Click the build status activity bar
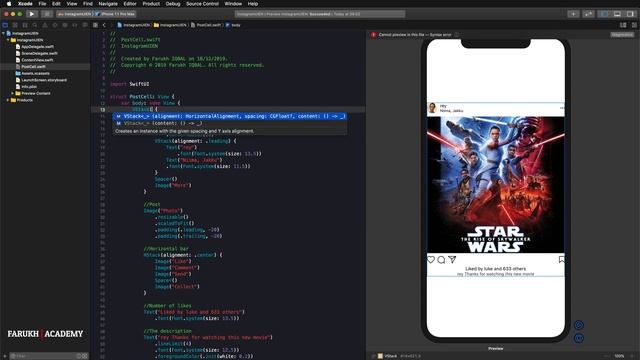 coord(320,14)
